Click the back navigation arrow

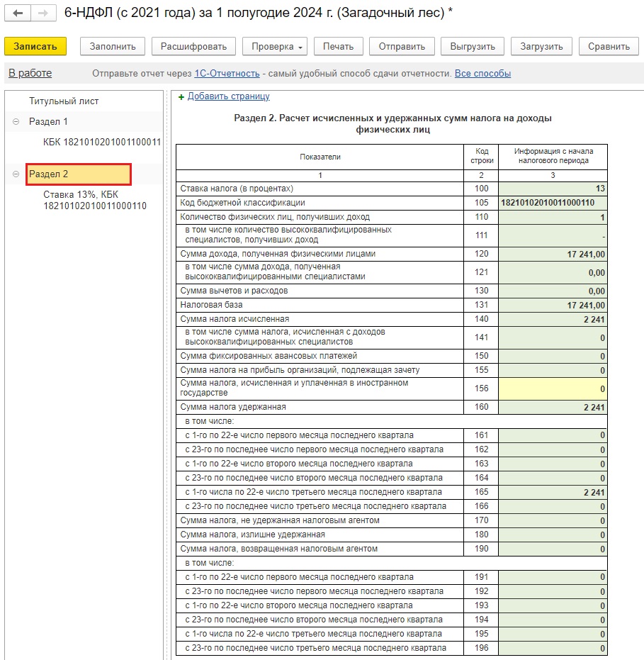click(18, 13)
